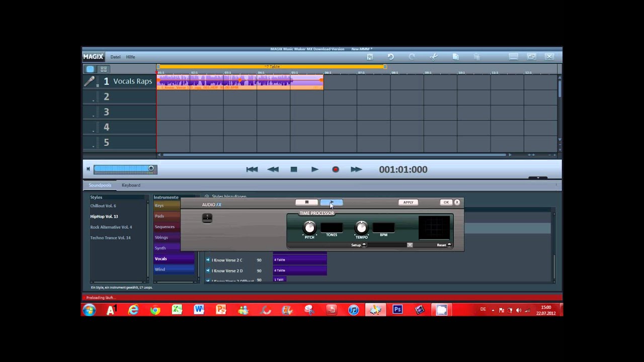Toggle the Audio FX power switch

pos(207,218)
